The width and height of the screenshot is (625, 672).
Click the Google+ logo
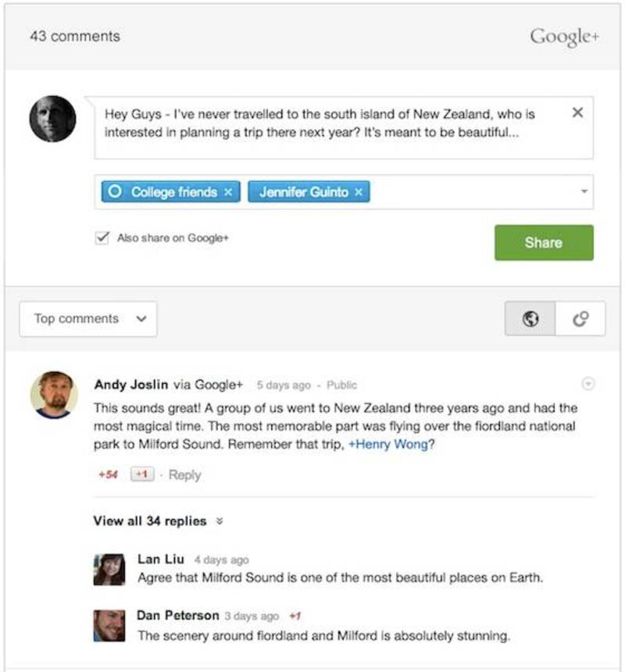(x=564, y=37)
